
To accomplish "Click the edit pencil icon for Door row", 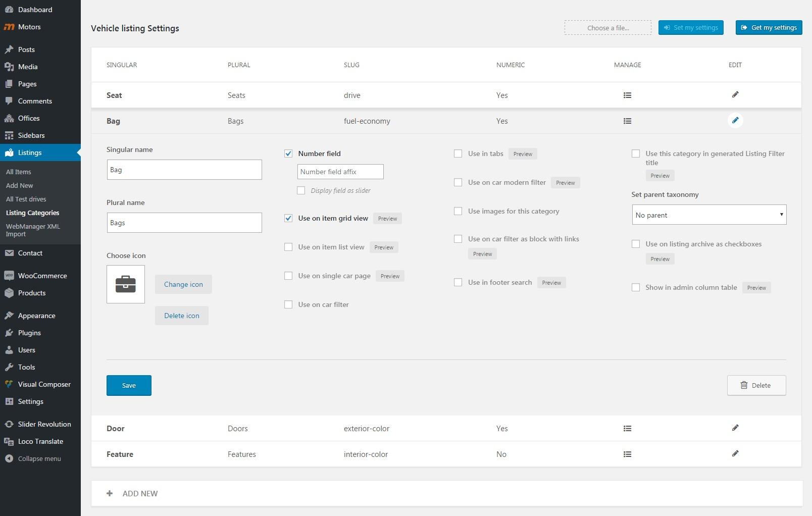I will 735,428.
